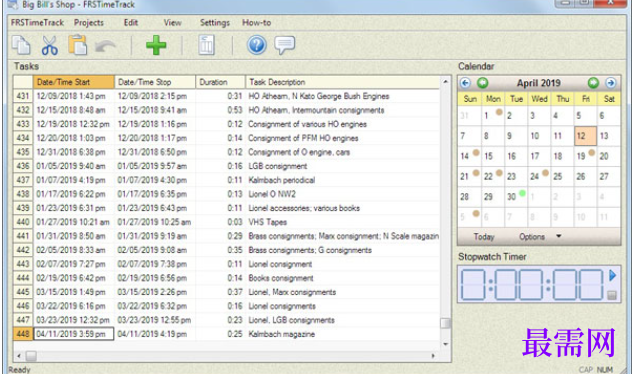Click horizontal scrollbar left arrow

click(19, 356)
